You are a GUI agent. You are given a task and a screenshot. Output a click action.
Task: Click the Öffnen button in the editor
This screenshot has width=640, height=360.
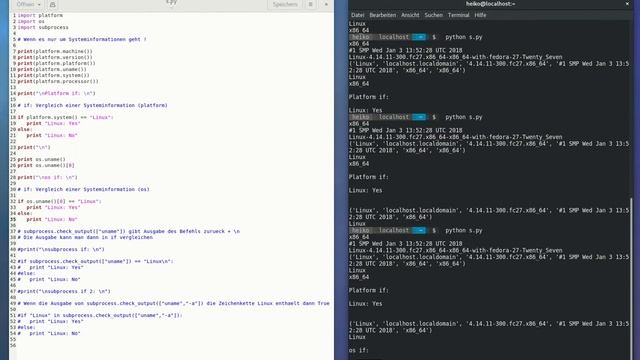pos(25,4)
